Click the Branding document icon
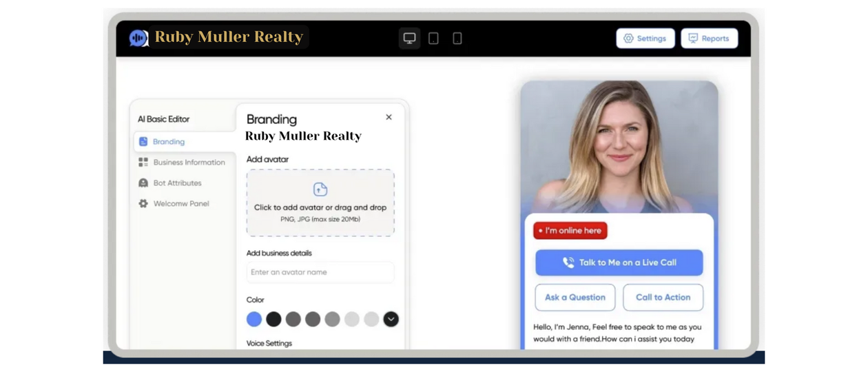 [143, 141]
